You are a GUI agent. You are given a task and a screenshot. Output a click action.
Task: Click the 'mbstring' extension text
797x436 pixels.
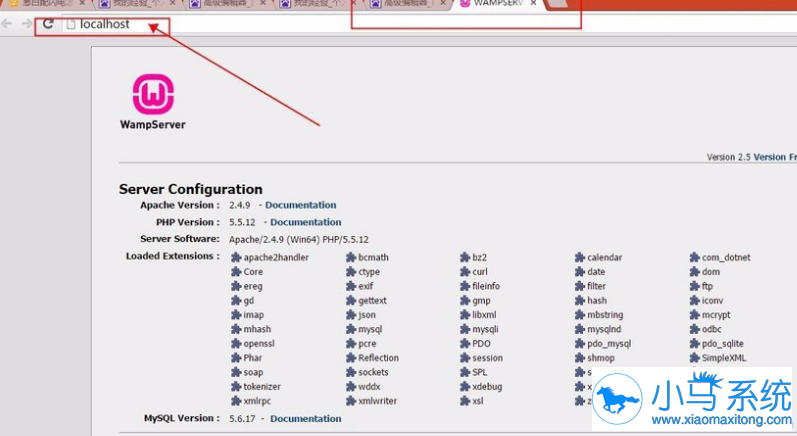click(x=605, y=315)
